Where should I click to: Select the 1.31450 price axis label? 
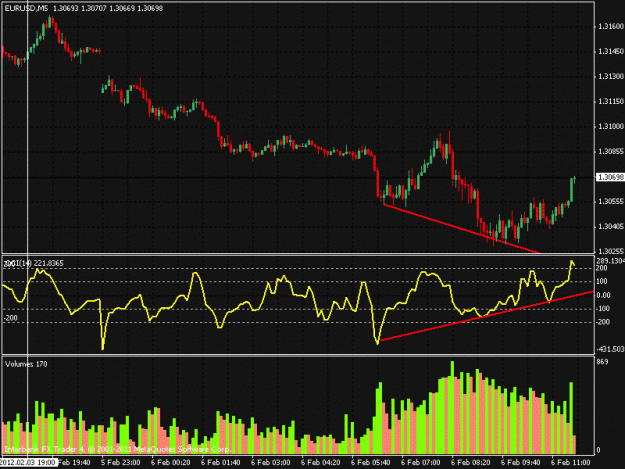click(x=610, y=51)
